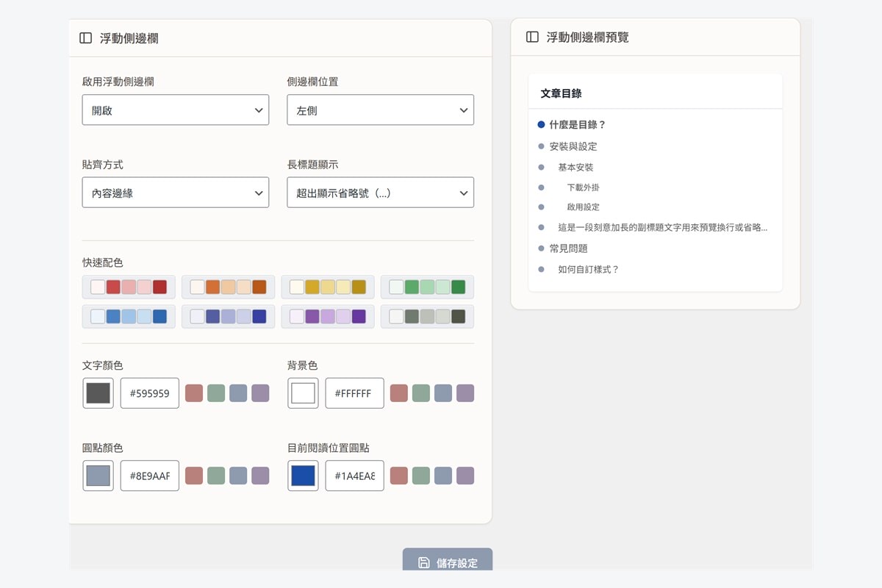882x588 pixels.
Task: Select preview entry 如何自訂樣式？
Action: pos(589,270)
